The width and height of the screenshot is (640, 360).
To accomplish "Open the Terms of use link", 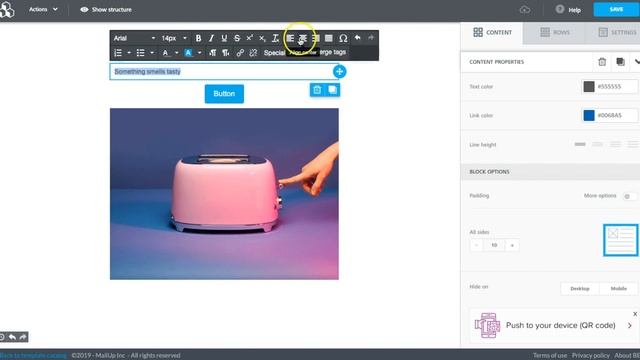I will coord(550,356).
